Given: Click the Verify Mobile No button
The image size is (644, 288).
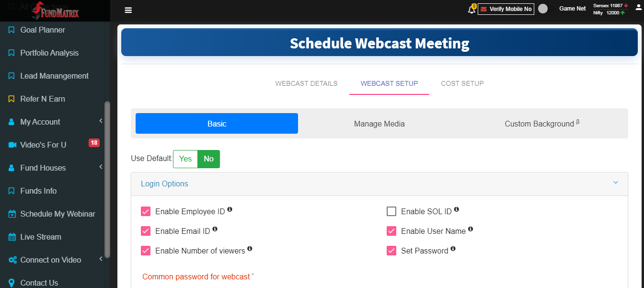Looking at the screenshot, I should (506, 9).
